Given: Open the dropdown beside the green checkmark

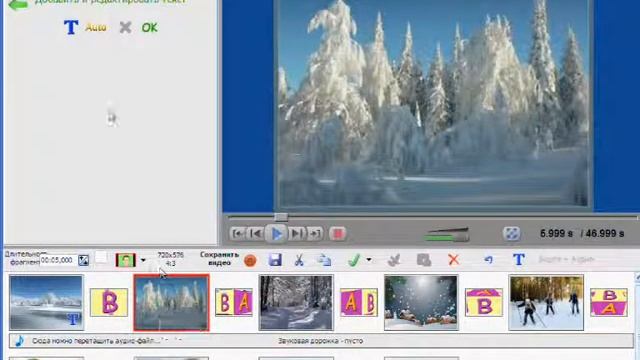Looking at the screenshot, I should point(369,260).
